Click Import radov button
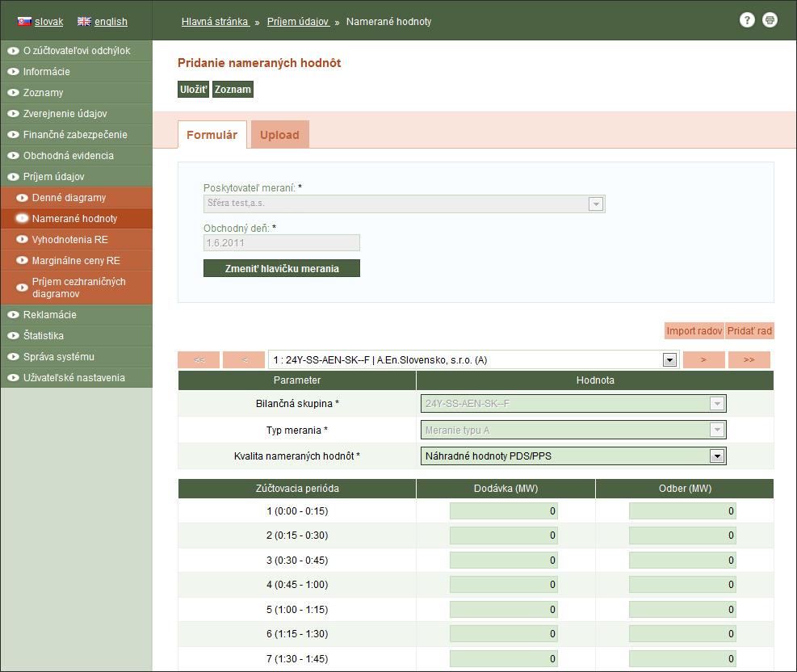797x672 pixels. (x=694, y=331)
